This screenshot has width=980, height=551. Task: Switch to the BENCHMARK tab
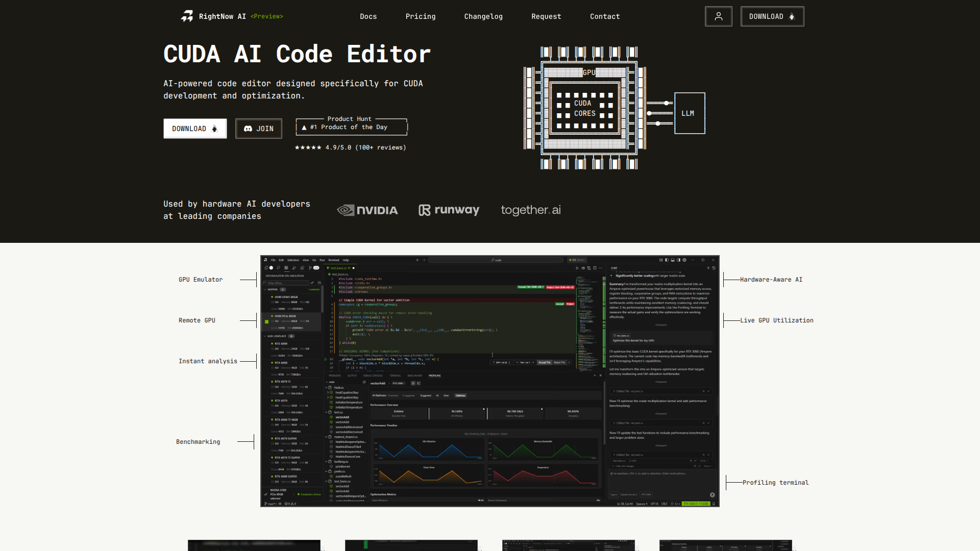pos(414,375)
